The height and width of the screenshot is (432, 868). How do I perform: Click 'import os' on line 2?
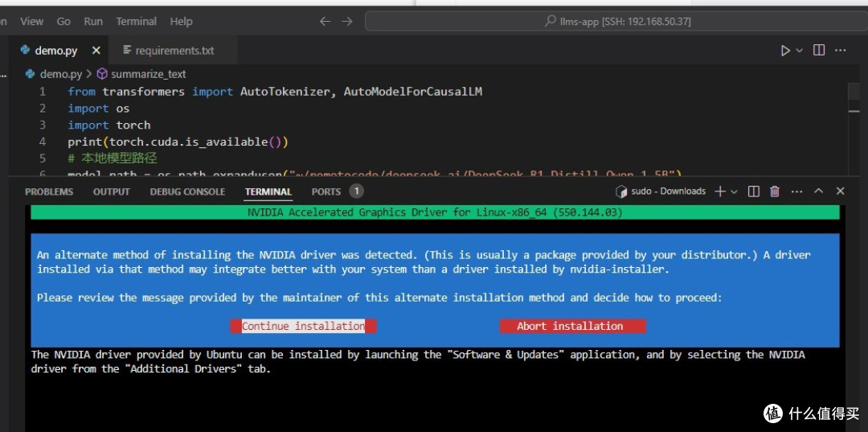point(99,109)
